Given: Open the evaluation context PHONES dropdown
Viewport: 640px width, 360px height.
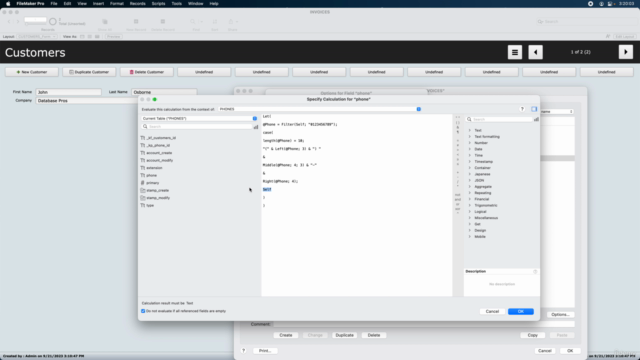Looking at the screenshot, I should click(x=320, y=109).
